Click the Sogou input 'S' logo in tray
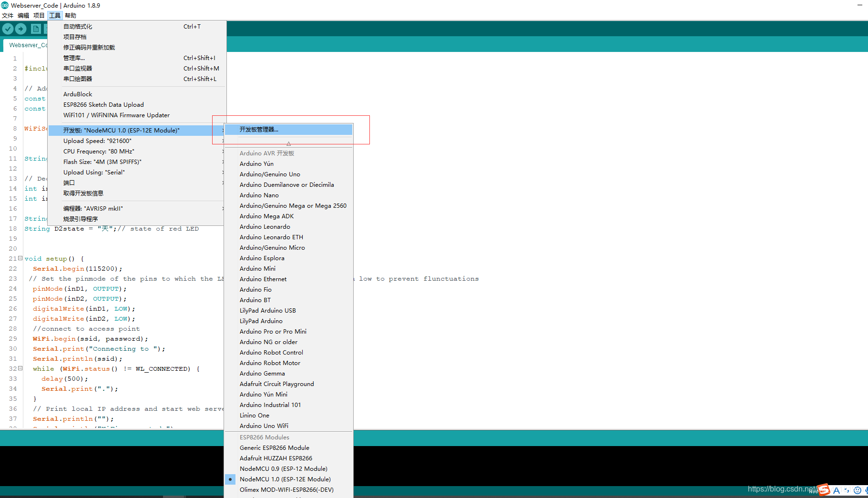Viewport: 868px width, 498px height. [824, 490]
